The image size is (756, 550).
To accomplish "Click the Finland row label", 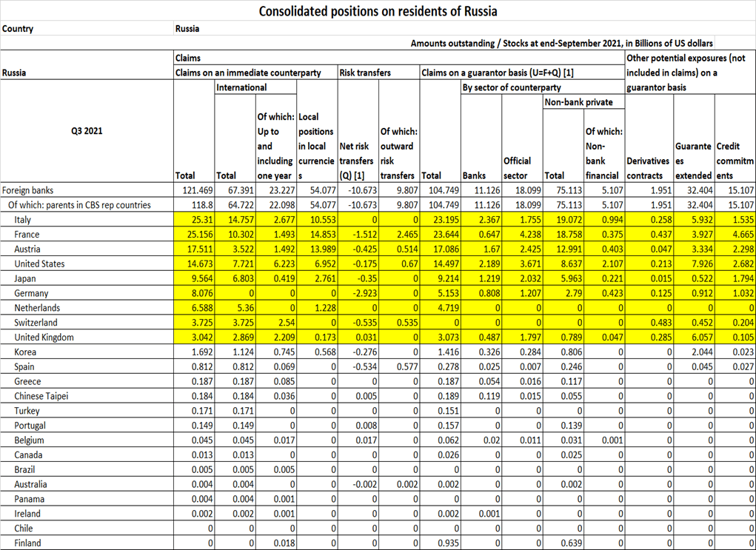I will [27, 543].
